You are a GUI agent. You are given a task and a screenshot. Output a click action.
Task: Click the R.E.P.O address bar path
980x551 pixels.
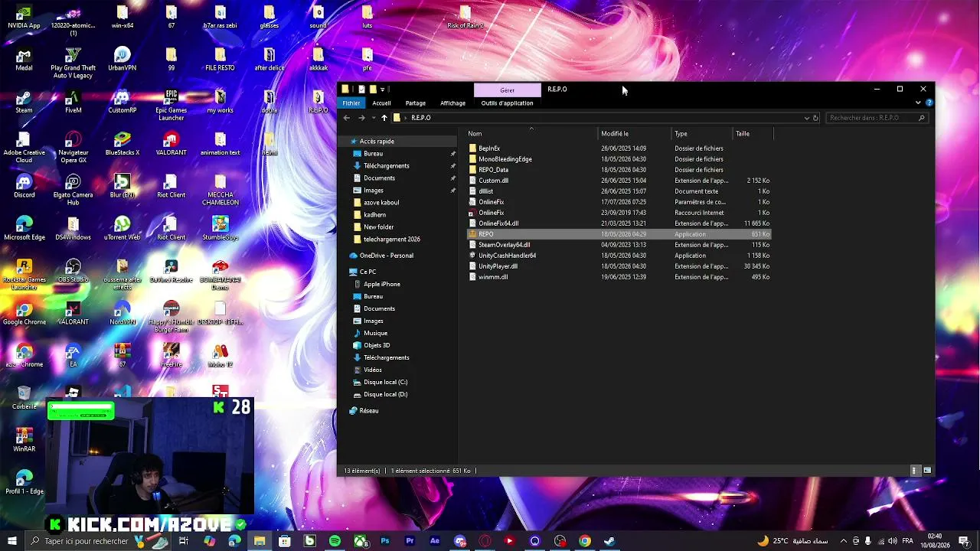420,118
